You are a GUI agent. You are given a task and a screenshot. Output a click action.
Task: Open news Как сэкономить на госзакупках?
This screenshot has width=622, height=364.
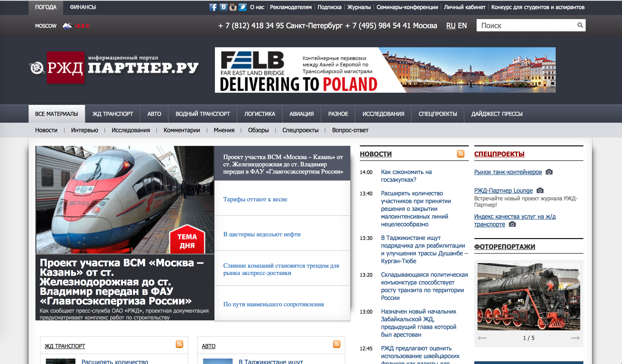pyautogui.click(x=406, y=176)
